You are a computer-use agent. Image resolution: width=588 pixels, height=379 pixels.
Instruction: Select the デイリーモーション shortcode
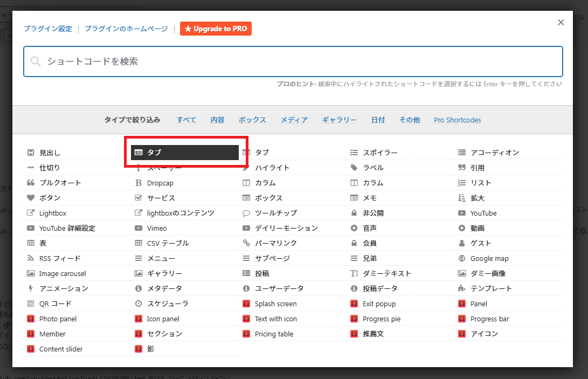[293, 228]
